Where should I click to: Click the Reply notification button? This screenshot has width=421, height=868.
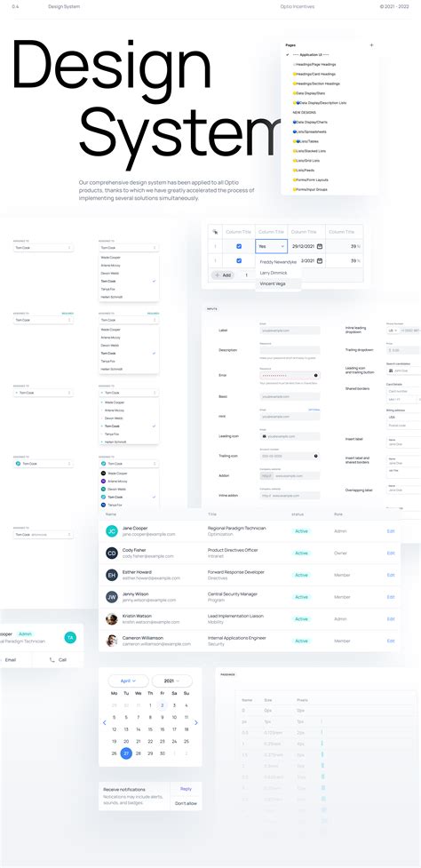click(x=186, y=789)
